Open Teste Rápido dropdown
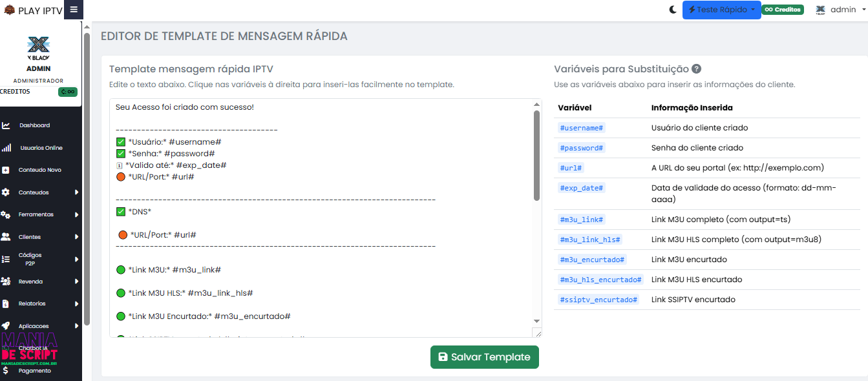 coord(721,10)
